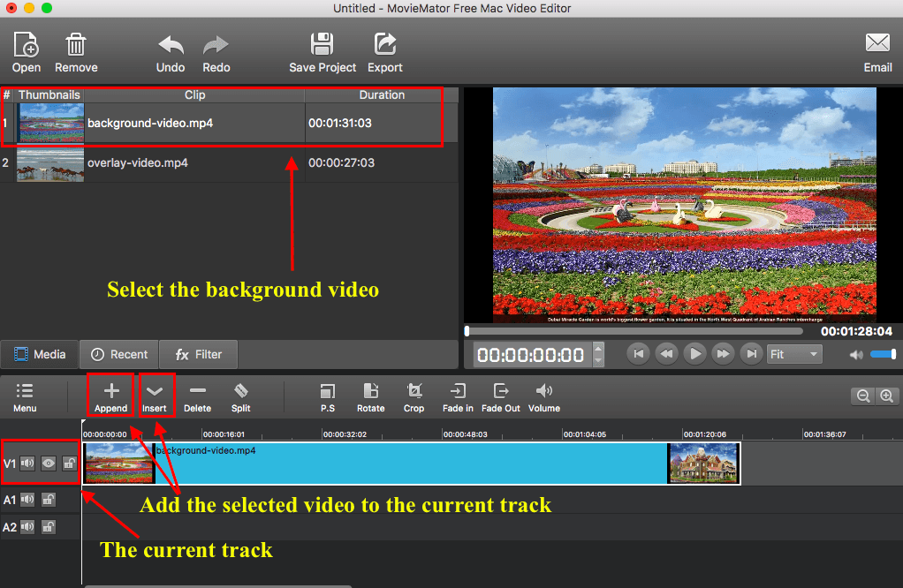Zoom out the timeline

862,396
